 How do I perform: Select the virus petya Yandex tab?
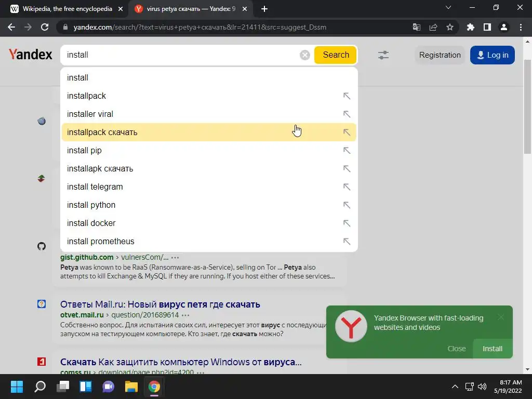point(191,9)
